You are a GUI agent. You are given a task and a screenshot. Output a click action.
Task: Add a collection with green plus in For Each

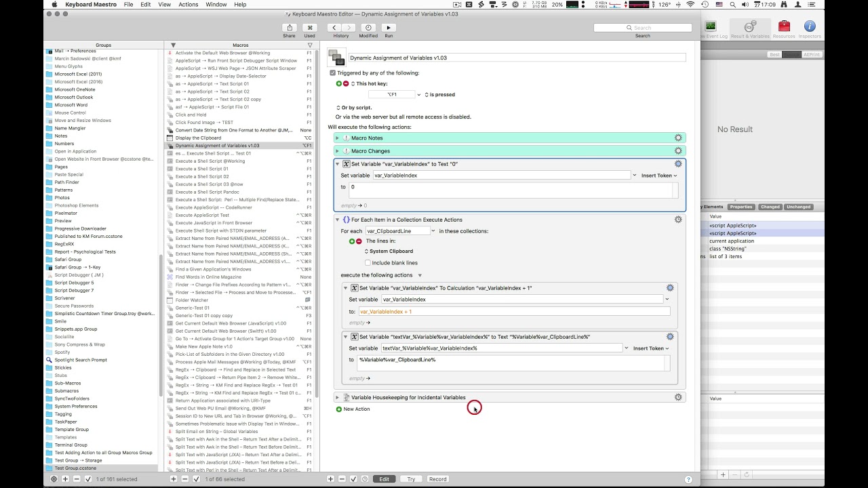click(352, 241)
